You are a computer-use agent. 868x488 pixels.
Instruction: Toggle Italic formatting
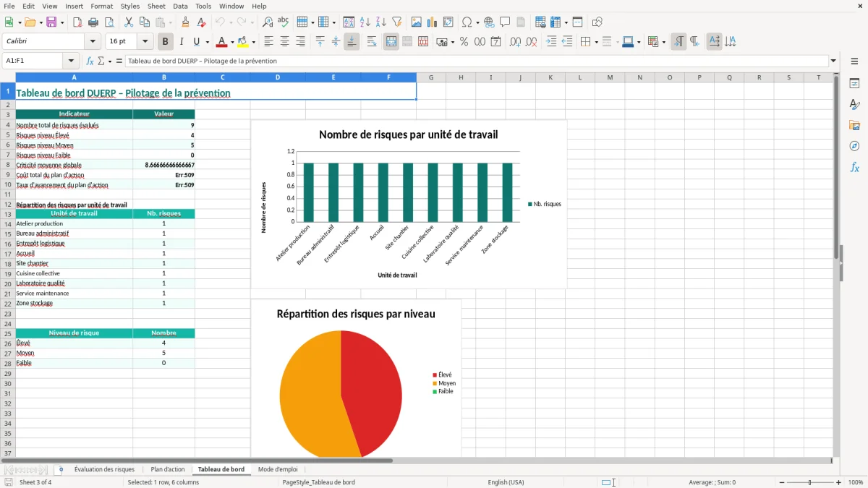tap(181, 42)
